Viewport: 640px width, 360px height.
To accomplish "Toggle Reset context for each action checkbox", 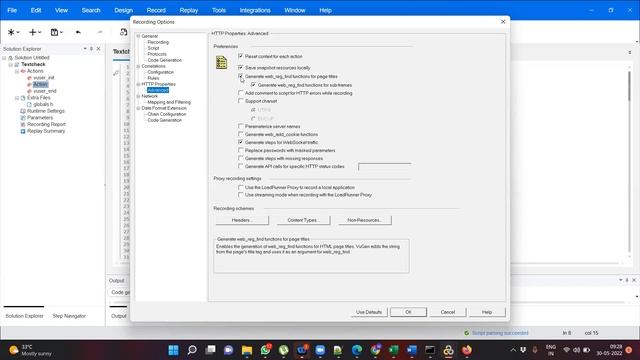I will (x=240, y=56).
